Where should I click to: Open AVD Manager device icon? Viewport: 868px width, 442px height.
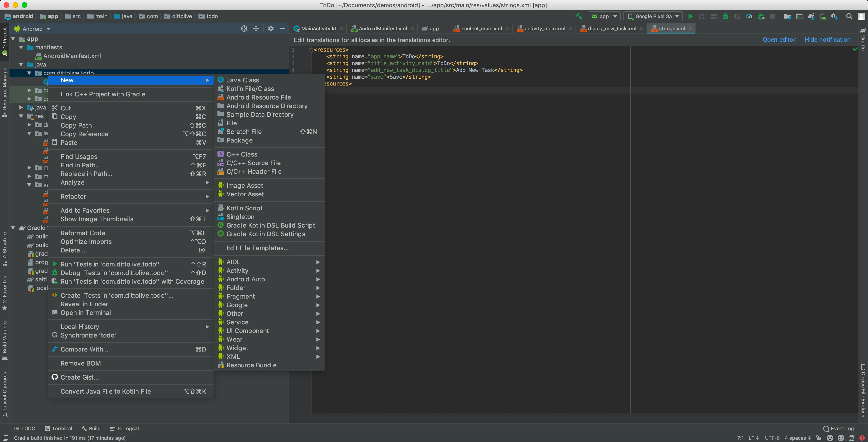[823, 16]
